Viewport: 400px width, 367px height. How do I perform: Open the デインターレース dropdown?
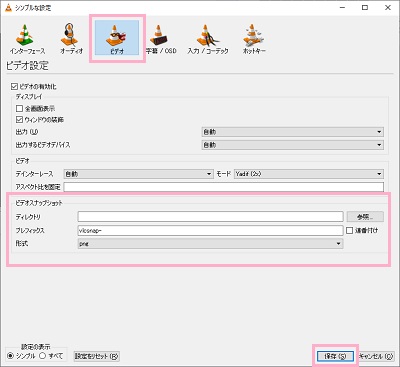tap(138, 174)
